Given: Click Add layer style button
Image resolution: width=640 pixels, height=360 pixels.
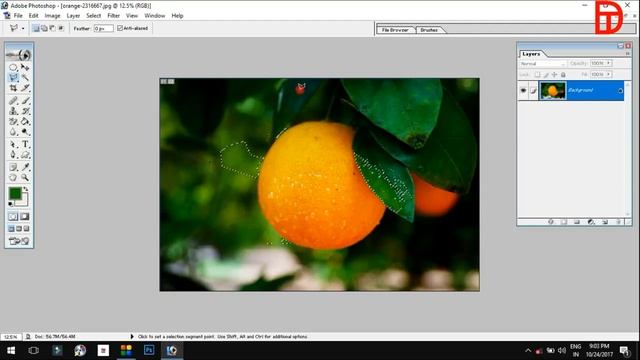Looking at the screenshot, I should tap(551, 222).
